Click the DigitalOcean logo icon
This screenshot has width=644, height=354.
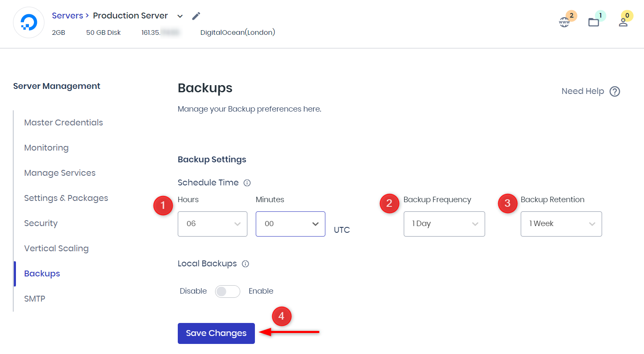(29, 23)
